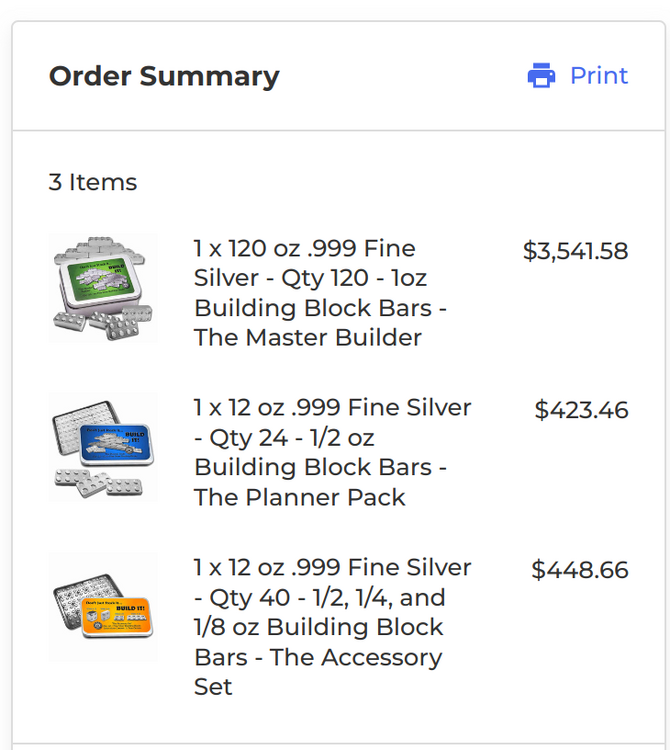Click the printer icon
The width and height of the screenshot is (670, 750).
pyautogui.click(x=541, y=76)
